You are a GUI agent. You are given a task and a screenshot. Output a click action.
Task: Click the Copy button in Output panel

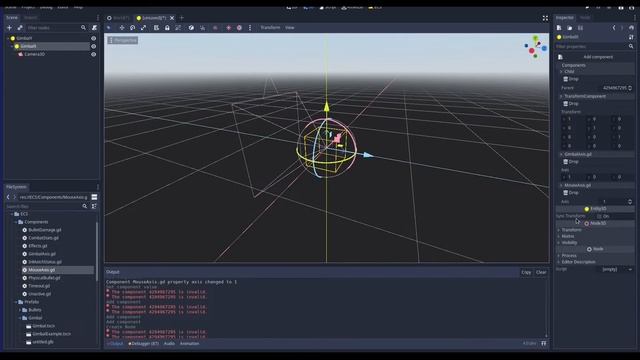526,272
